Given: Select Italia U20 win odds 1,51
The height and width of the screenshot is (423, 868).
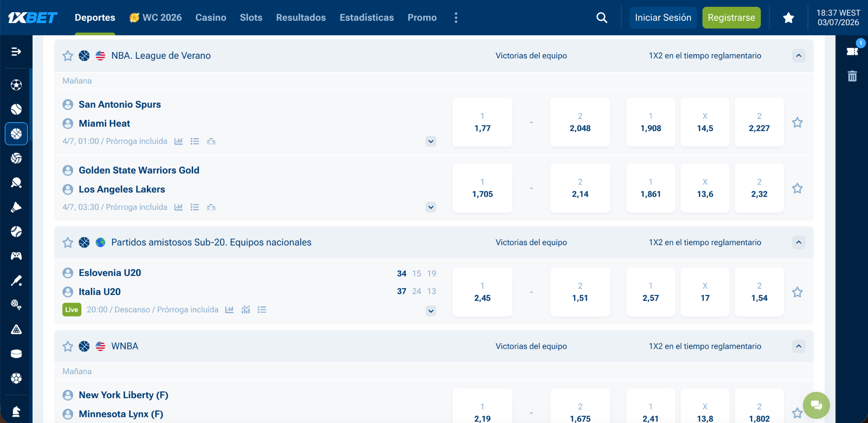Looking at the screenshot, I should click(x=580, y=292).
